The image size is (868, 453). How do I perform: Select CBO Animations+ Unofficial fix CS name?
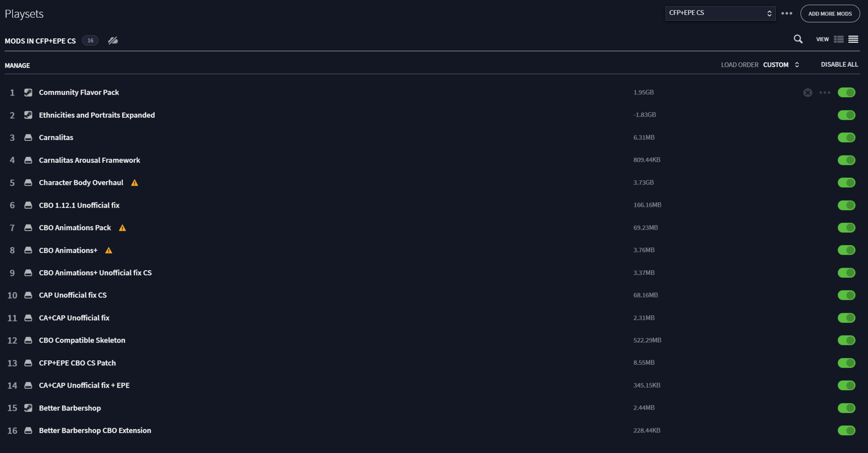[95, 273]
